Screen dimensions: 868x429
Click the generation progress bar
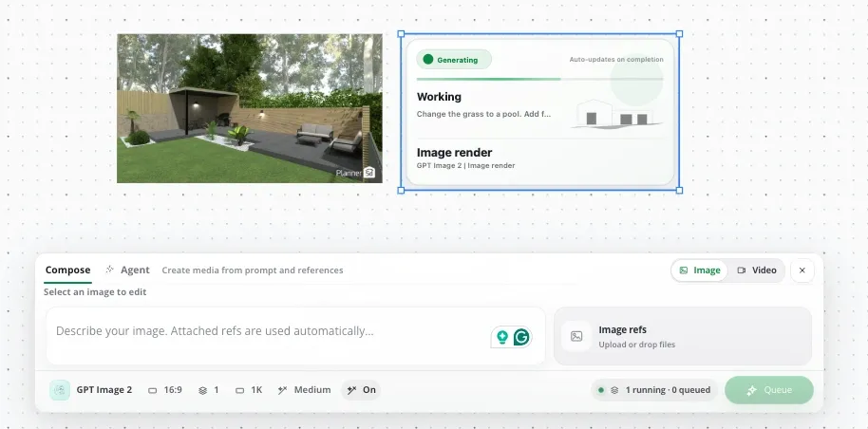tap(539, 79)
